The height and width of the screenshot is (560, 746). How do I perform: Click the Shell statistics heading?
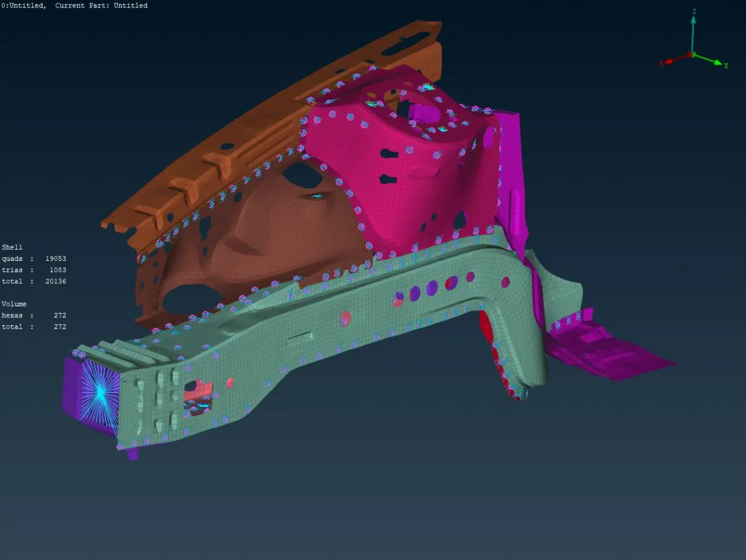tap(12, 247)
